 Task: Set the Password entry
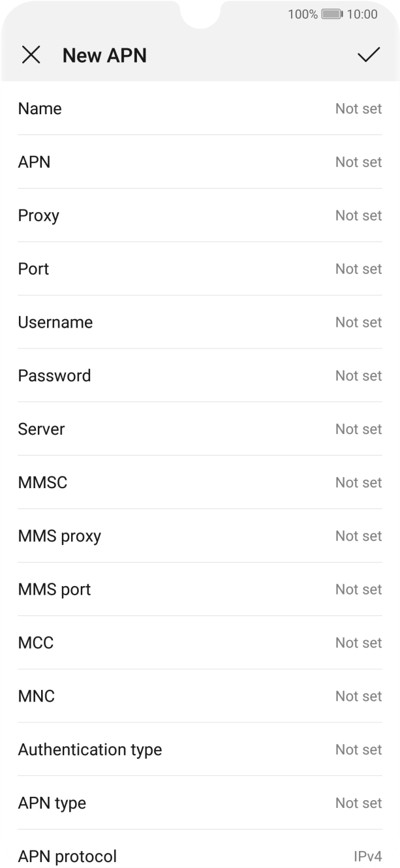[200, 376]
